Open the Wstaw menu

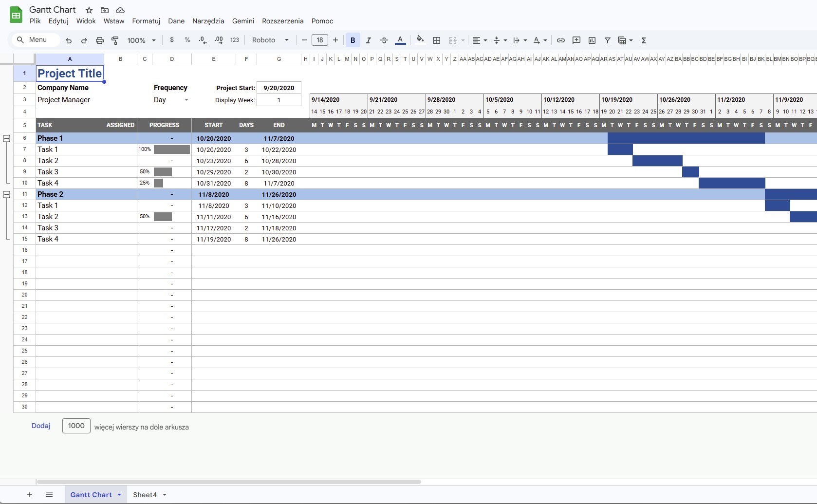pos(114,21)
